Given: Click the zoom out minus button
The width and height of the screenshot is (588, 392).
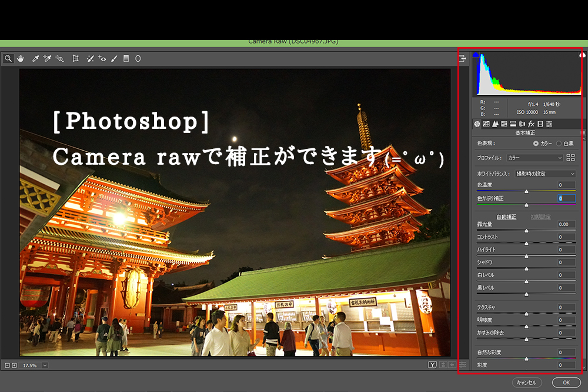Looking at the screenshot, I should click(x=7, y=365).
